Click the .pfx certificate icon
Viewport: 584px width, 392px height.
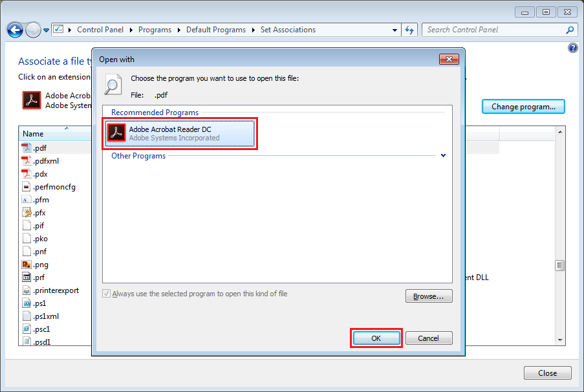tap(26, 213)
